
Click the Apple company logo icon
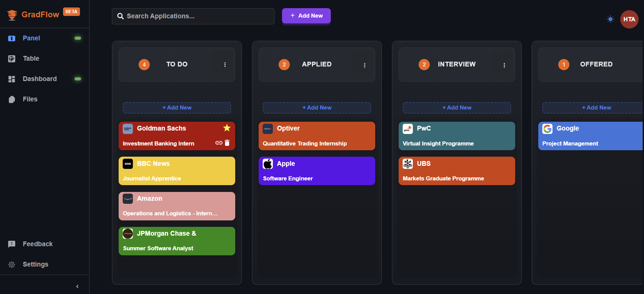(268, 164)
